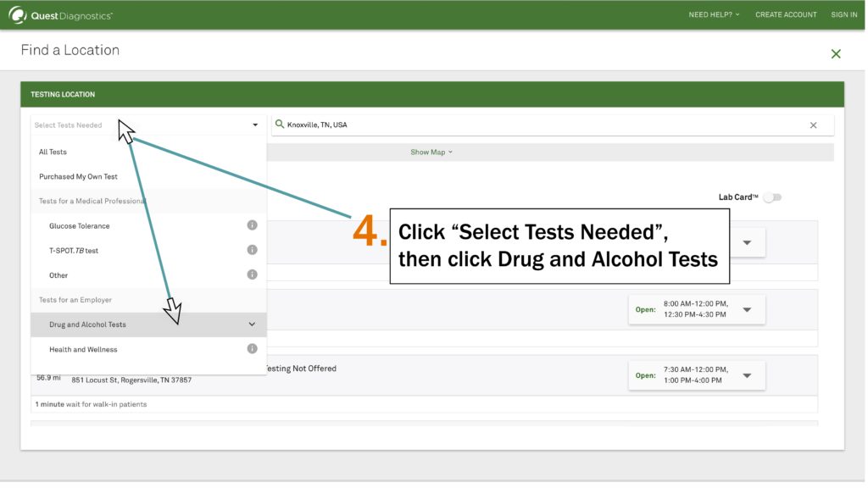Show info for Health and Wellness
Image resolution: width=868 pixels, height=488 pixels.
[252, 348]
